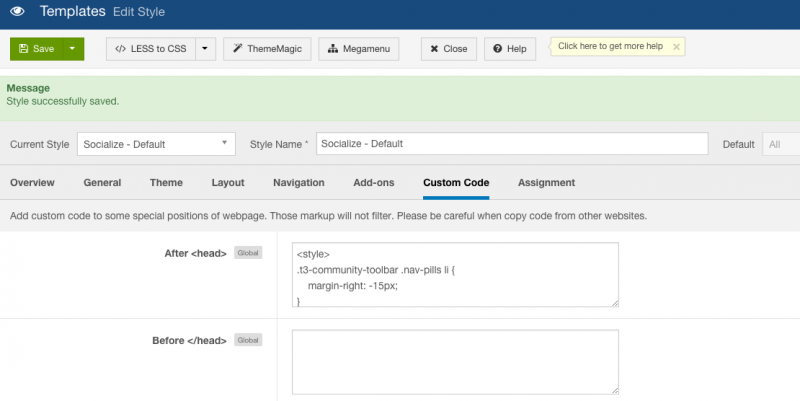Click the green Save button
Viewport: 800px width, 401px height.
pos(36,49)
